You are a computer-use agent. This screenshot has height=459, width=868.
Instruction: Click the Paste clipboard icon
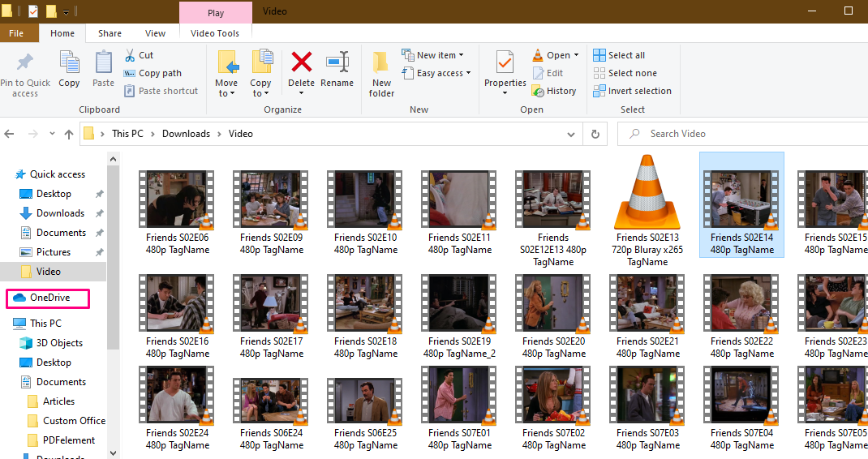[103, 62]
